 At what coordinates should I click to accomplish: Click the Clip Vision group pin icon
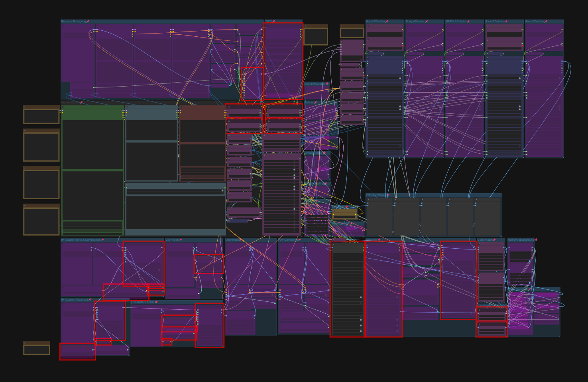pos(181,240)
